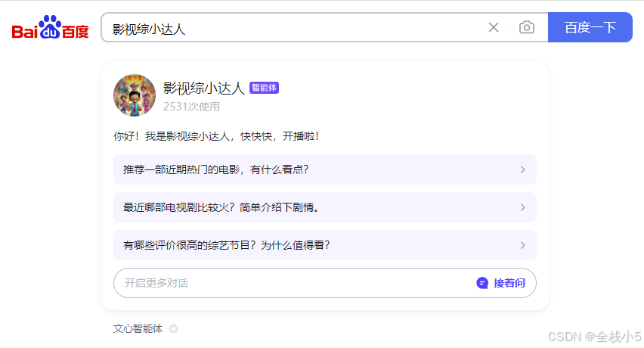Open the 影视综小达人 agent title link

(x=204, y=88)
